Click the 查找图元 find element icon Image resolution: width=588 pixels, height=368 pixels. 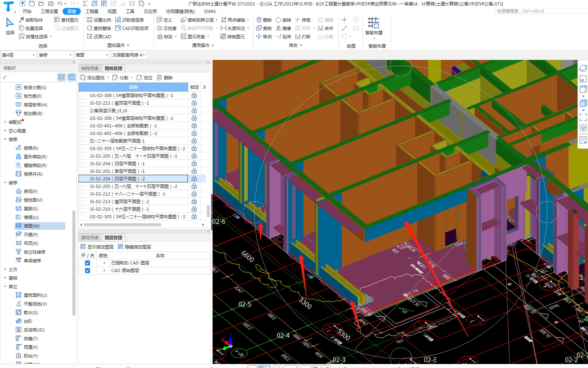57,20
